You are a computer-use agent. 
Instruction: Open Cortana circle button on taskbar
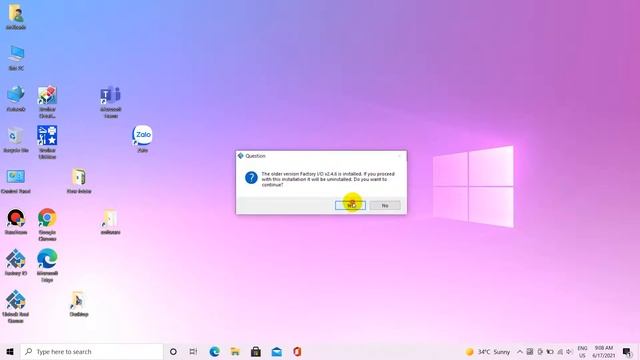click(x=173, y=351)
